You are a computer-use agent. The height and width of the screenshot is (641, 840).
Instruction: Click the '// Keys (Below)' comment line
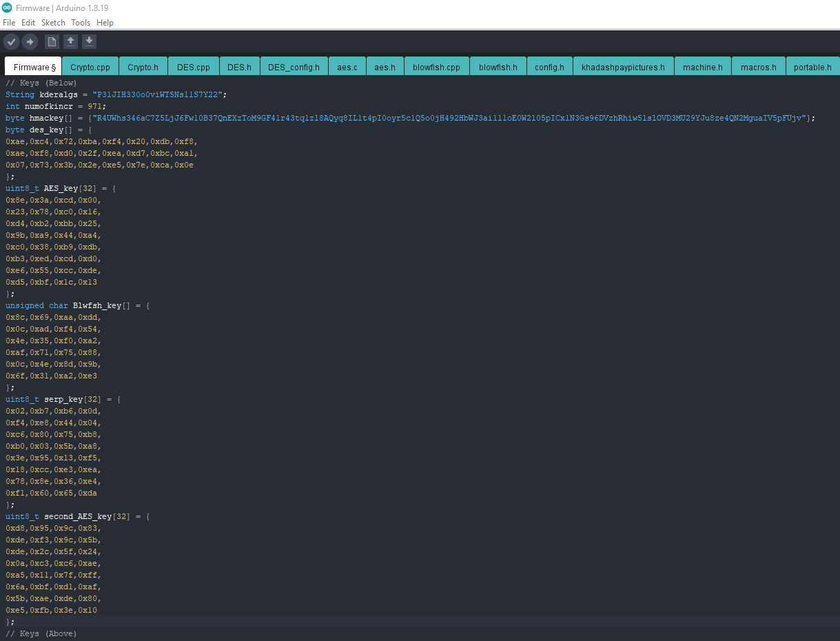coord(41,83)
